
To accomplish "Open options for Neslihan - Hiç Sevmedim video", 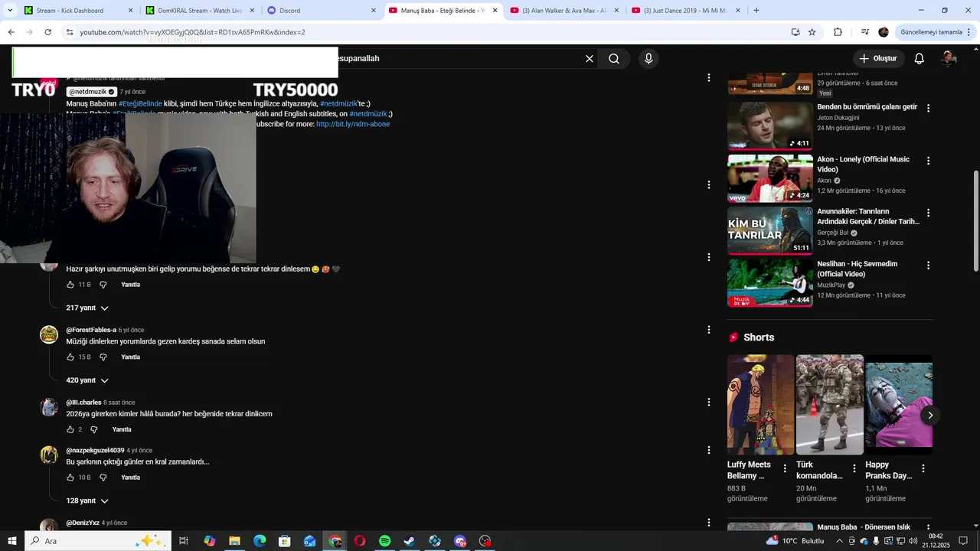I will click(928, 266).
